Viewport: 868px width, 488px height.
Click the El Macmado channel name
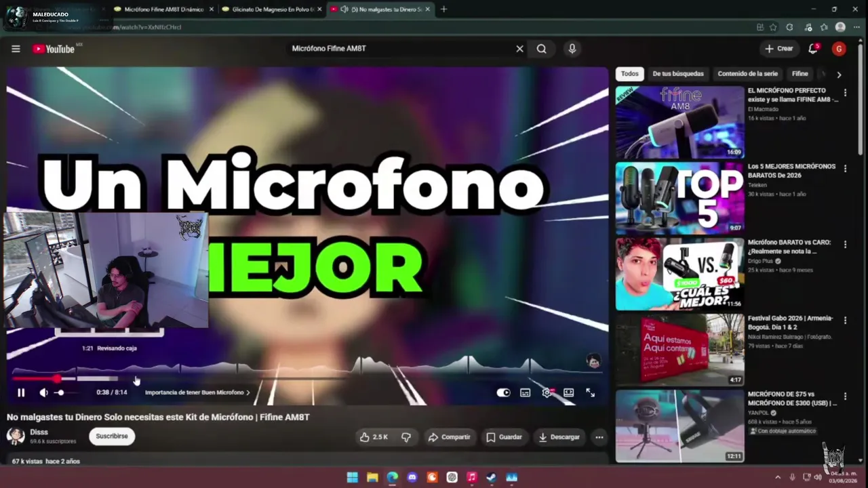point(763,109)
